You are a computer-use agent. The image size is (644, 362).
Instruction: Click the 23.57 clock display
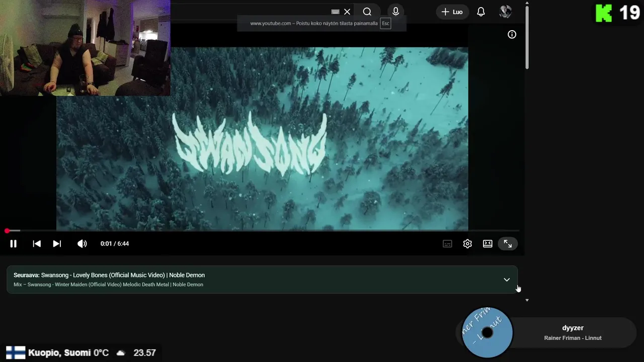(144, 353)
